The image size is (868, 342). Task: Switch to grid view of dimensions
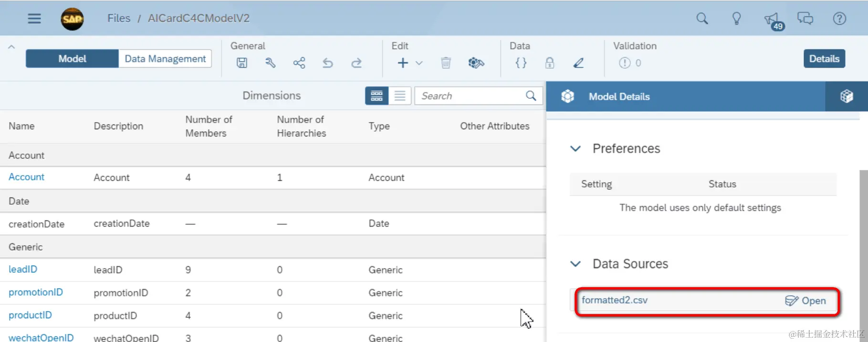(x=376, y=96)
